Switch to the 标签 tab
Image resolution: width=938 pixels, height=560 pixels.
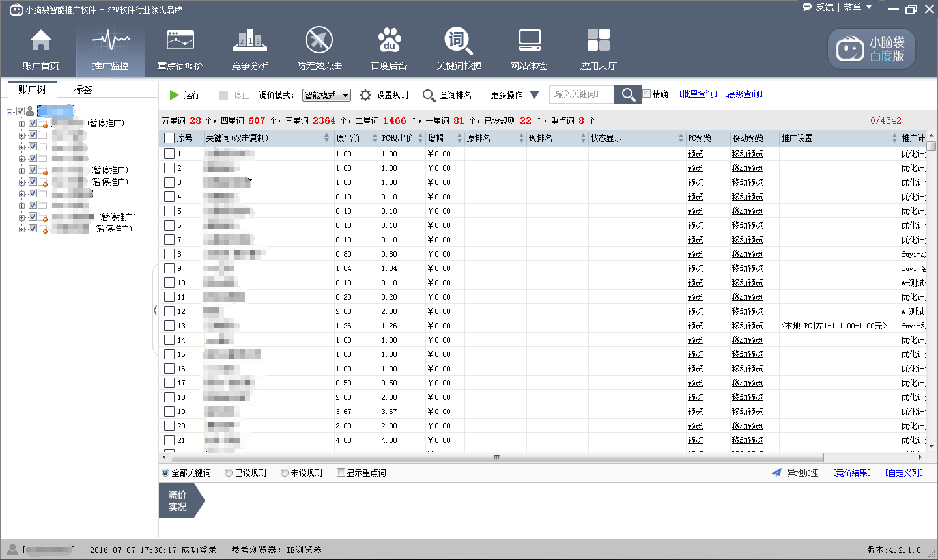(83, 89)
